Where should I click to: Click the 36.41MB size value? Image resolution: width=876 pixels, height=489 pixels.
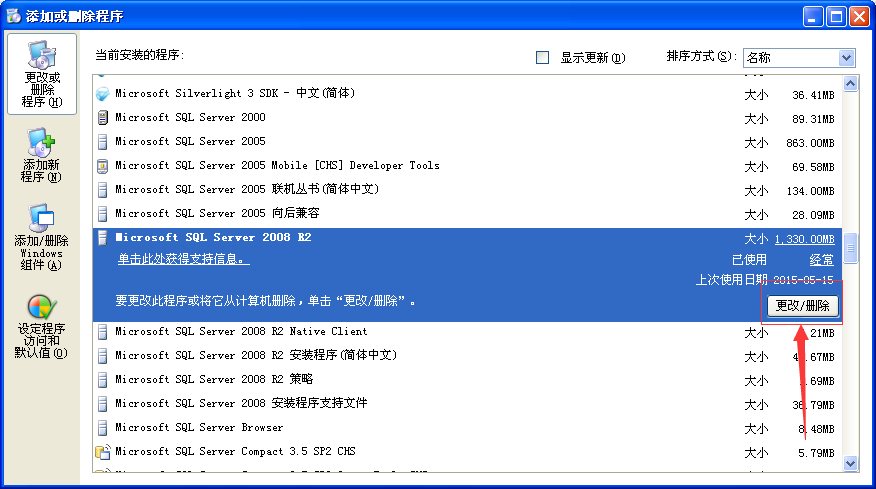point(813,95)
